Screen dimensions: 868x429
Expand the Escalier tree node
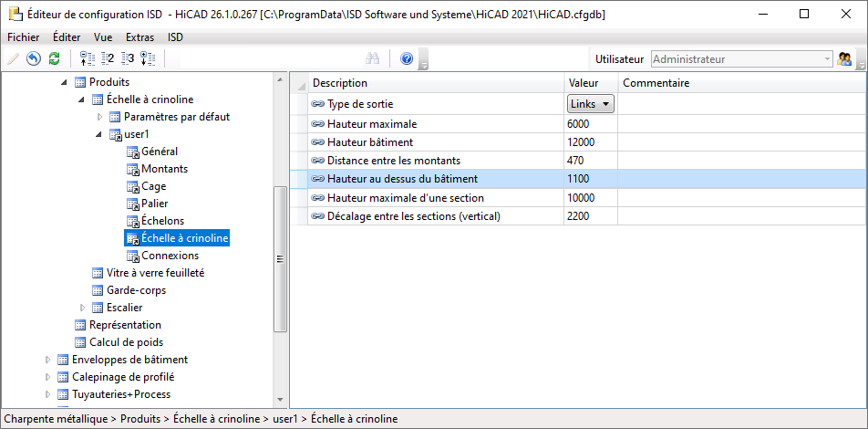[82, 307]
